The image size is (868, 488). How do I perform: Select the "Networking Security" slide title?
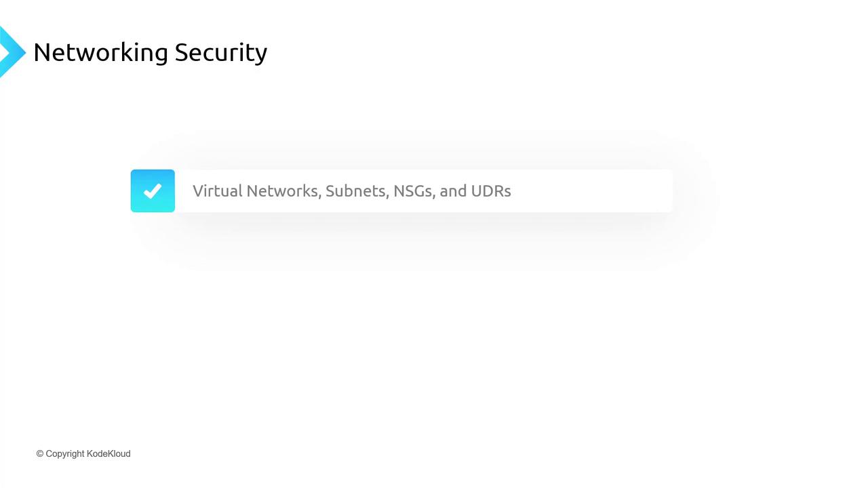coord(150,52)
